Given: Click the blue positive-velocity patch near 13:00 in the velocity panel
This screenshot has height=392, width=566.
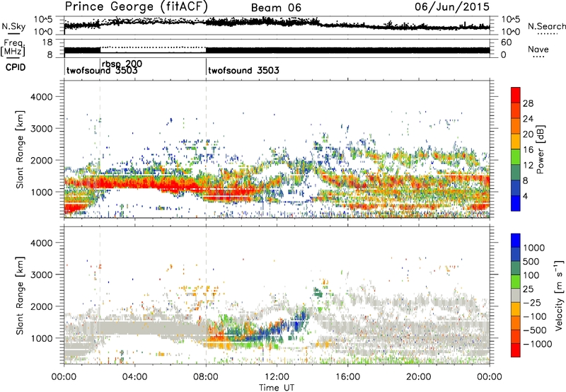Looking at the screenshot, I should click(299, 323).
